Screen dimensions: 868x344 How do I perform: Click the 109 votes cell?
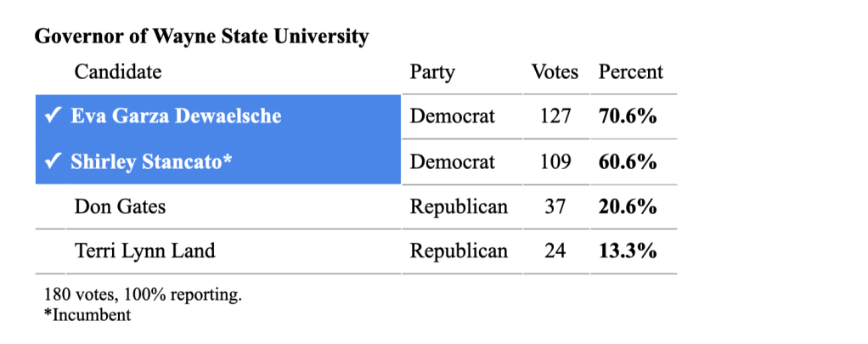tap(555, 161)
